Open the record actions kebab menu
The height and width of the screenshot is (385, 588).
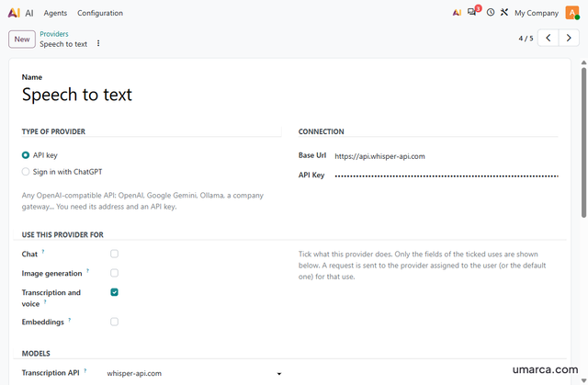point(98,43)
